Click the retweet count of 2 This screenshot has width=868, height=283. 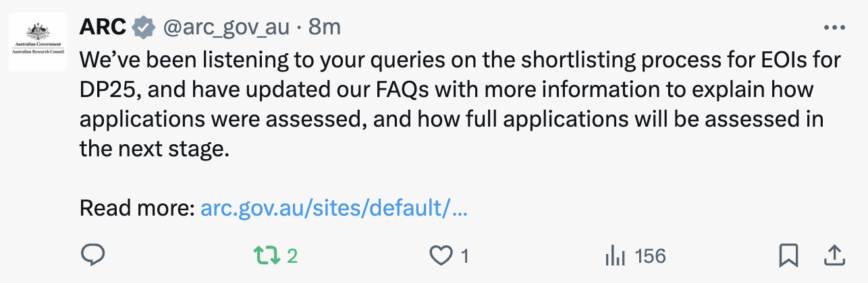[292, 256]
